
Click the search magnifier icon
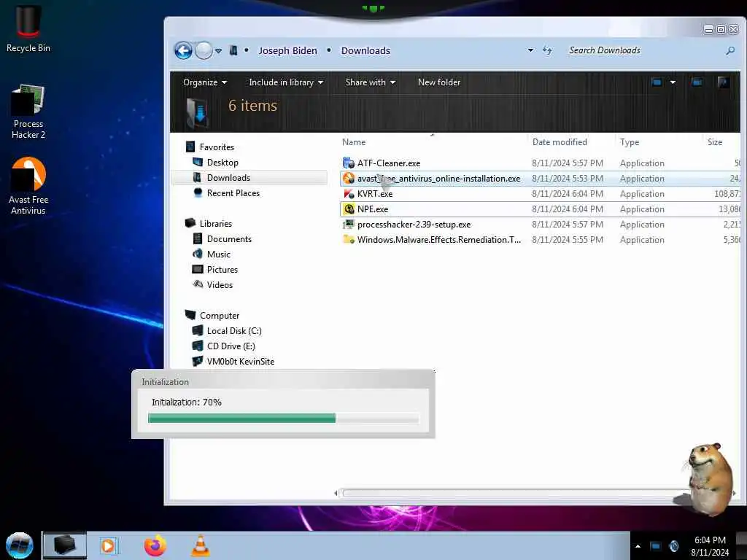pos(729,50)
